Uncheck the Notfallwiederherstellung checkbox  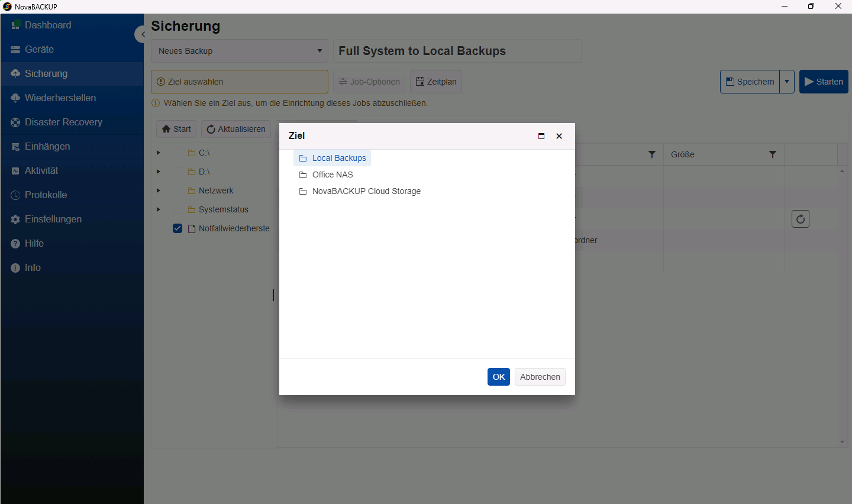[177, 228]
